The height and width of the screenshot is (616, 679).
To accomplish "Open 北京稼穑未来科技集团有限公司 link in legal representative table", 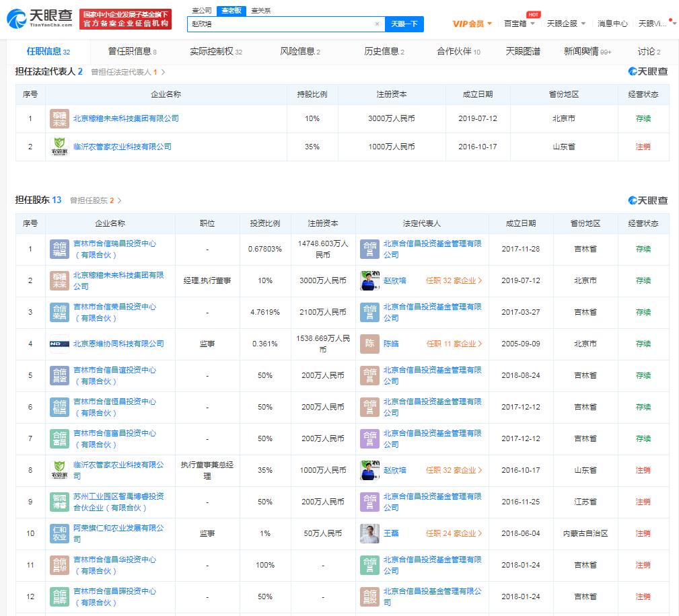I will point(126,118).
